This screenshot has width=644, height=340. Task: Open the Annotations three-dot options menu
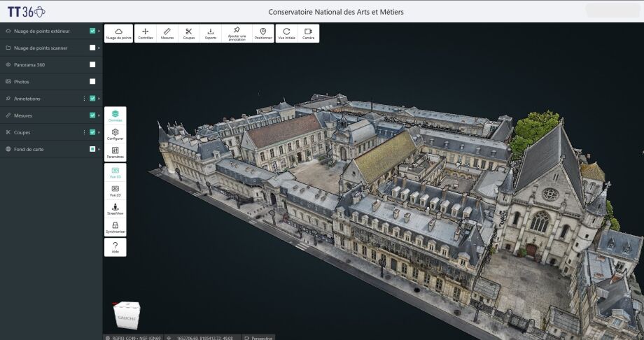(84, 99)
